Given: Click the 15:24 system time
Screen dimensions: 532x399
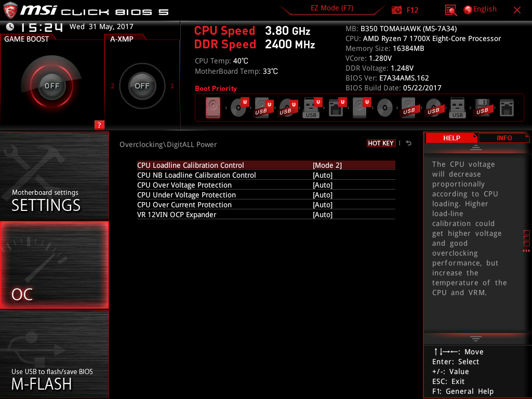Looking at the screenshot, I should (42, 27).
